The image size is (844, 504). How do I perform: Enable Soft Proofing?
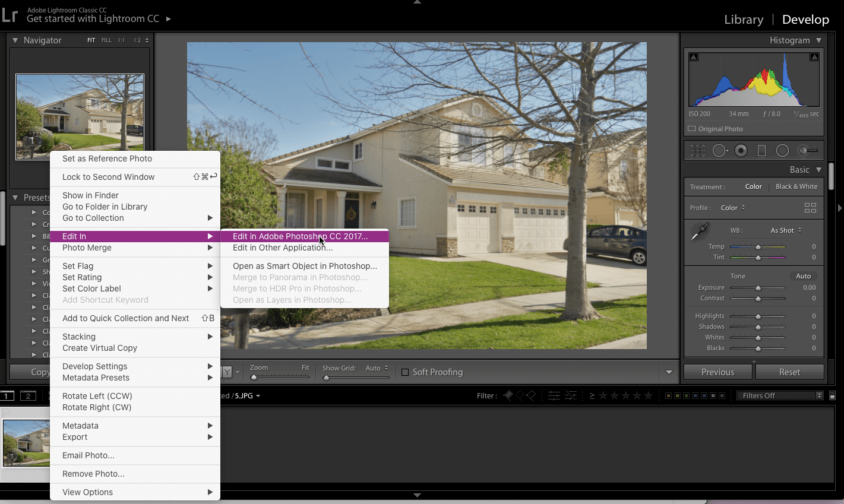coord(405,372)
